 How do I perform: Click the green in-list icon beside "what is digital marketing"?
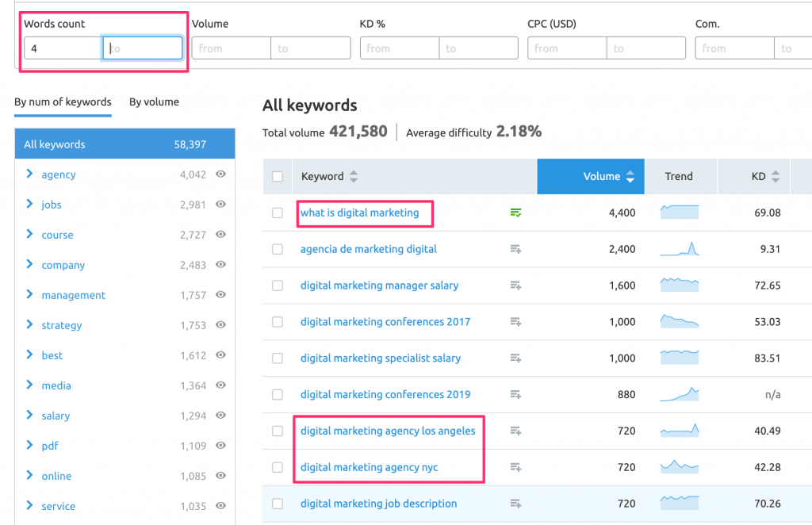(516, 213)
